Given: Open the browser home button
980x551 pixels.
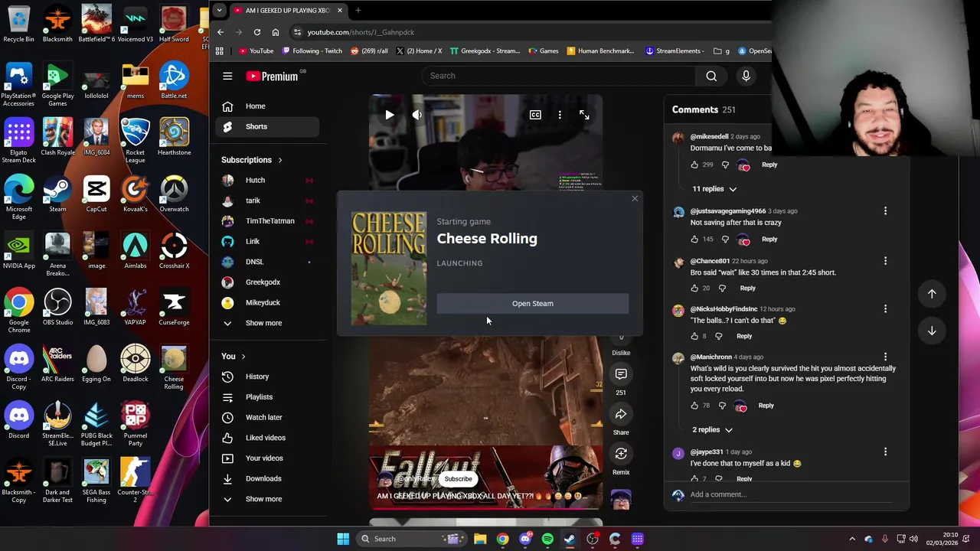Looking at the screenshot, I should 276,32.
